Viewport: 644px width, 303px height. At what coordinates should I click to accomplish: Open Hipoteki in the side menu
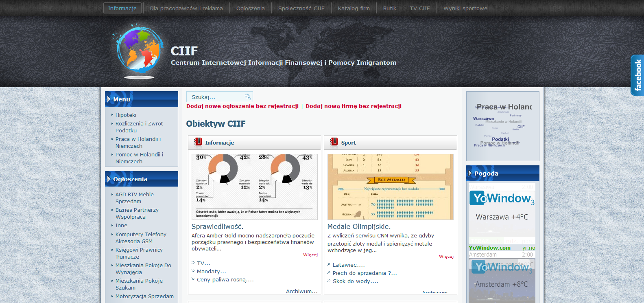tap(126, 115)
